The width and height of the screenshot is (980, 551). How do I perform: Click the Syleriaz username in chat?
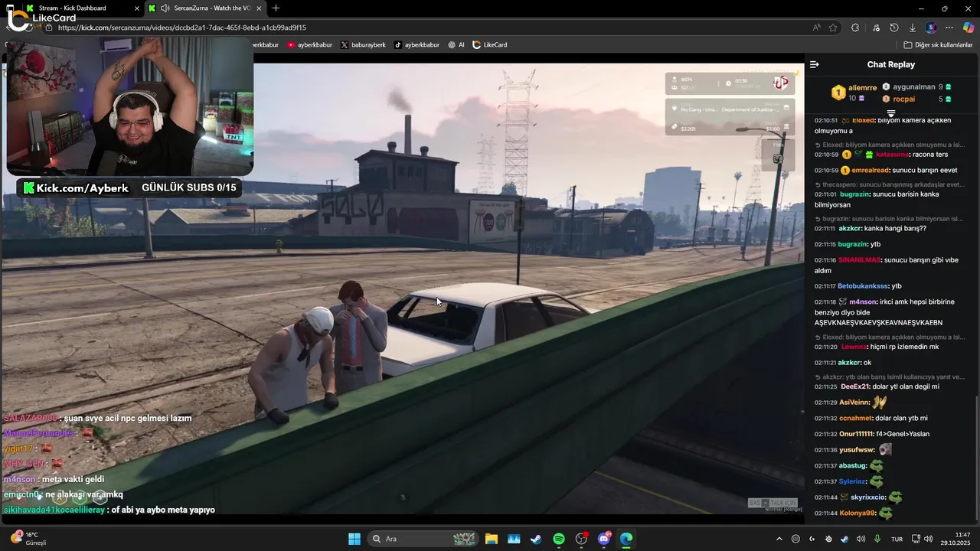tap(853, 481)
